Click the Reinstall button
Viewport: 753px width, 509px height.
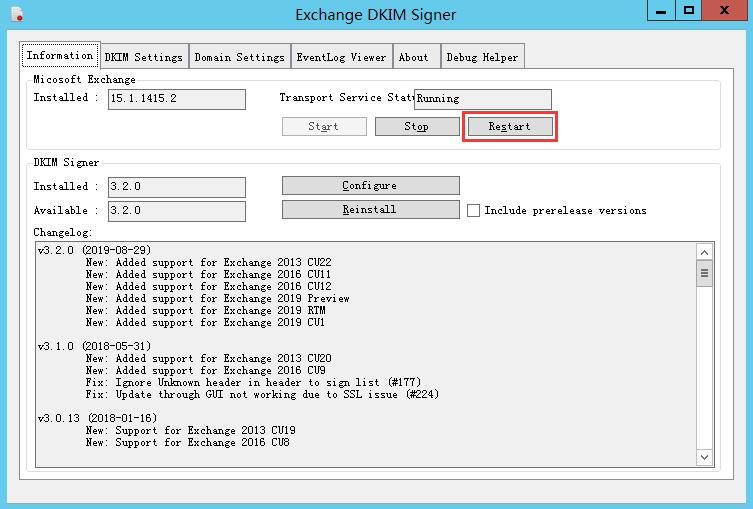point(370,210)
